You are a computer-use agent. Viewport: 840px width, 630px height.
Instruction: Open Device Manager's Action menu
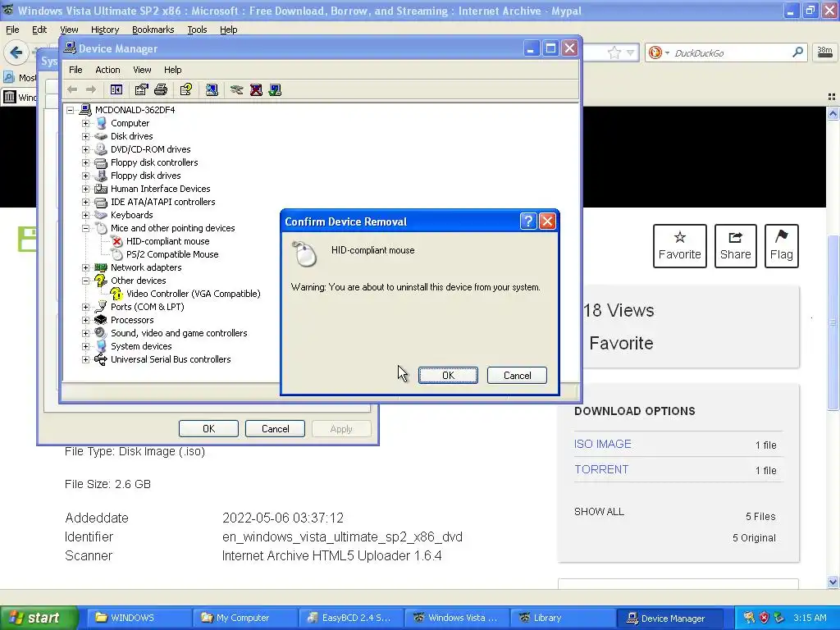[107, 70]
